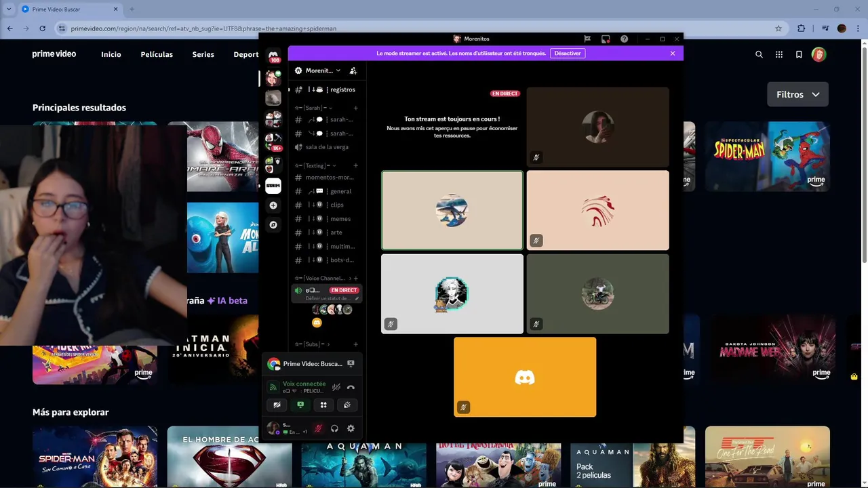Toggle Discord microphone mute
This screenshot has height=488, width=868.
coord(318,428)
